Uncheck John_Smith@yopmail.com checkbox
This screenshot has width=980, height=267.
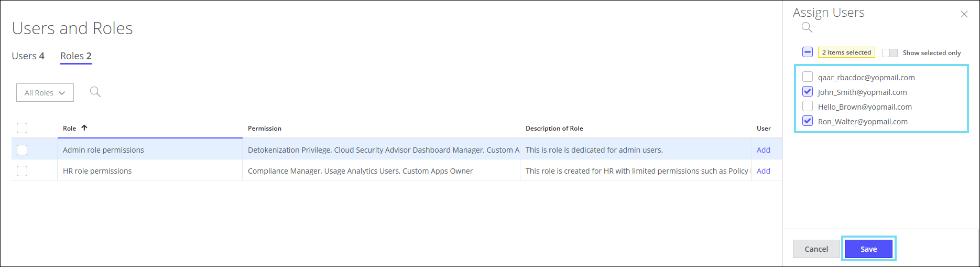click(808, 92)
